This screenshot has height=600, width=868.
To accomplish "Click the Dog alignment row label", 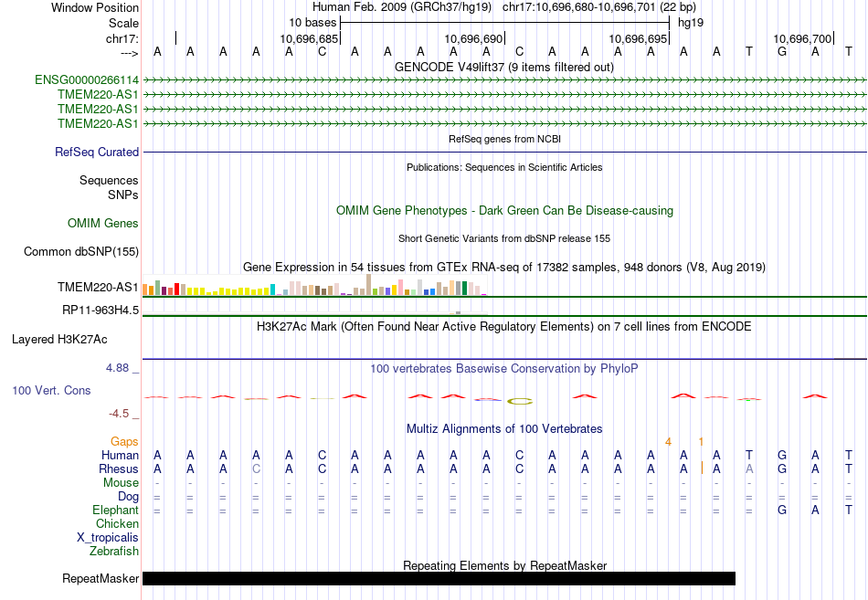I will (x=128, y=497).
